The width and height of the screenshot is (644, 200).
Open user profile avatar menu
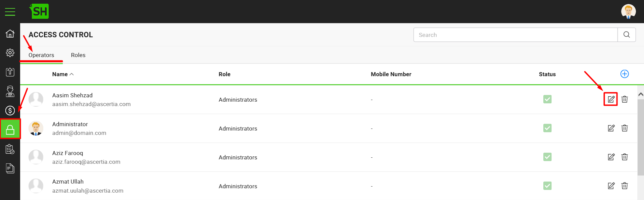(x=628, y=11)
